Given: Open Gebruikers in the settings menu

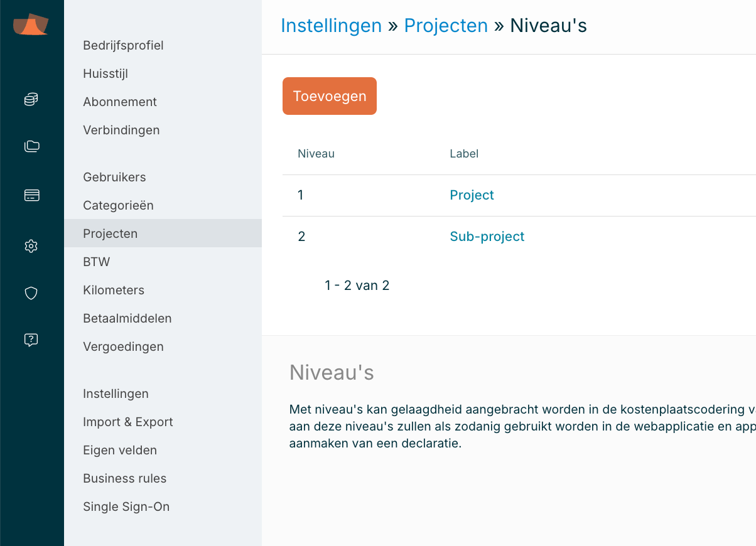Looking at the screenshot, I should coord(114,177).
